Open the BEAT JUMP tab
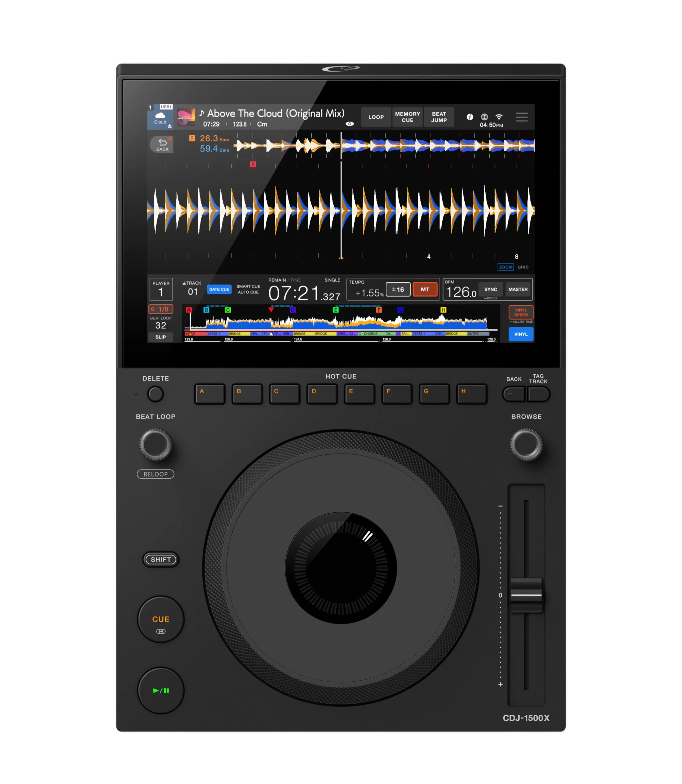The height and width of the screenshot is (784, 682). [x=439, y=117]
